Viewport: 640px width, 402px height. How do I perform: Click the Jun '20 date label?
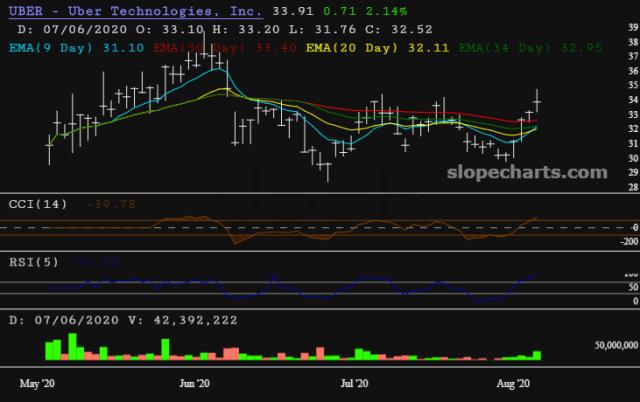click(x=194, y=382)
